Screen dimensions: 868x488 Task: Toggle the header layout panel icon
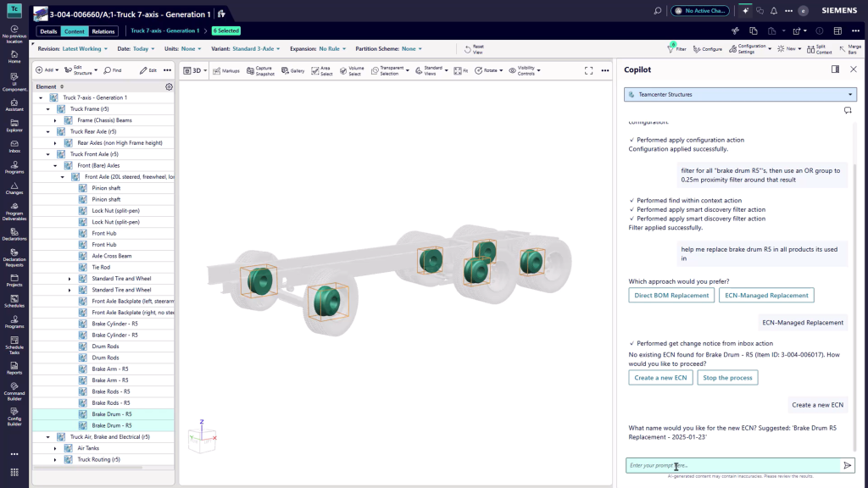pos(837,31)
